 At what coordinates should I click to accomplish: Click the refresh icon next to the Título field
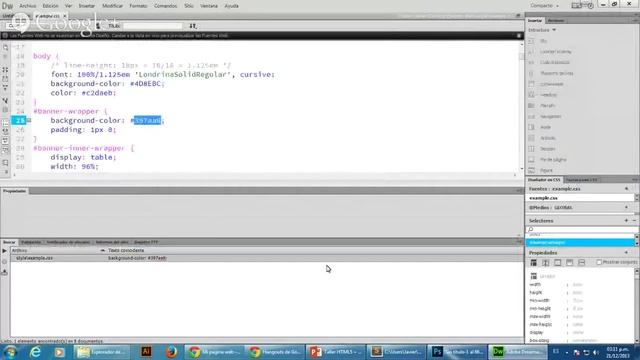[193, 26]
